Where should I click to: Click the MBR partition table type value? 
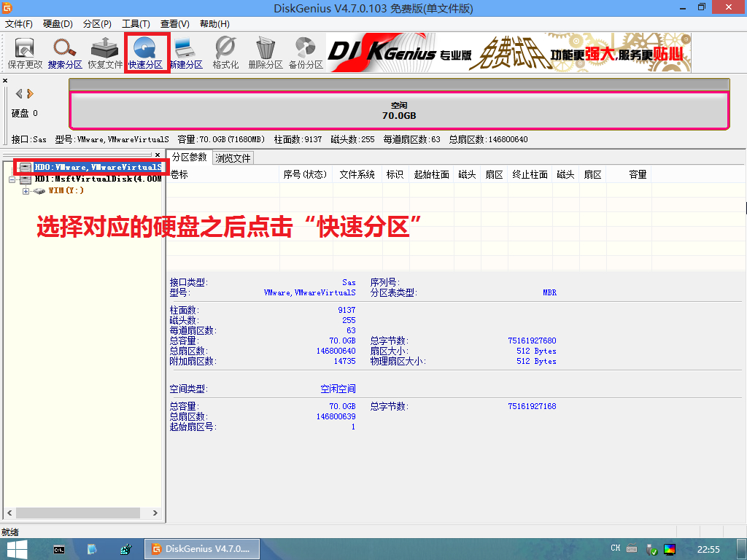pos(550,292)
